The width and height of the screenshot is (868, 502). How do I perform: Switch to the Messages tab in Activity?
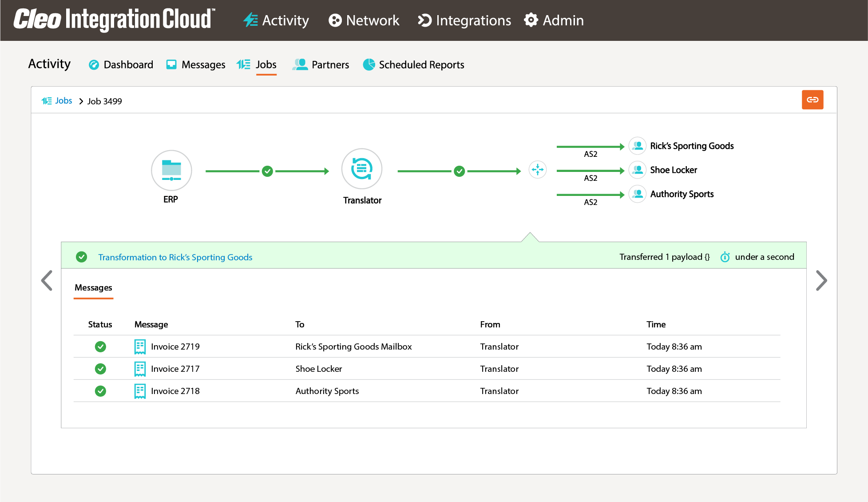[195, 64]
